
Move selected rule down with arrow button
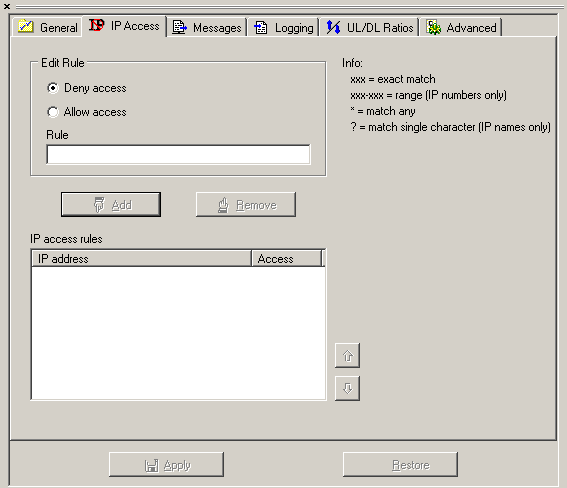pos(348,388)
